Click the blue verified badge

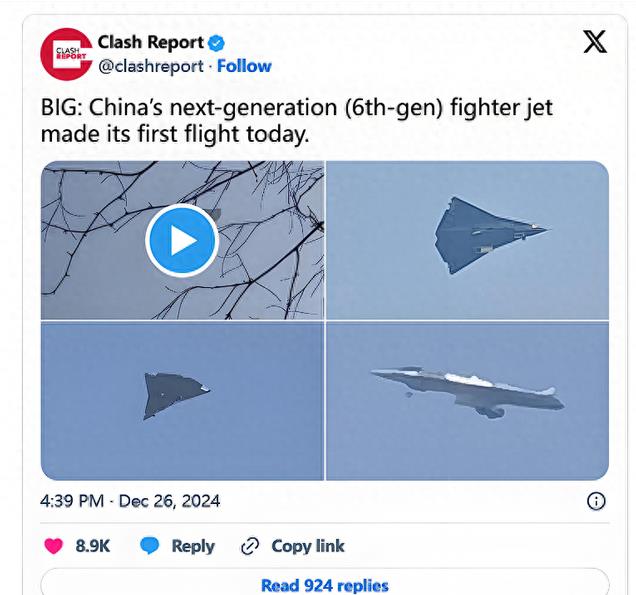216,43
